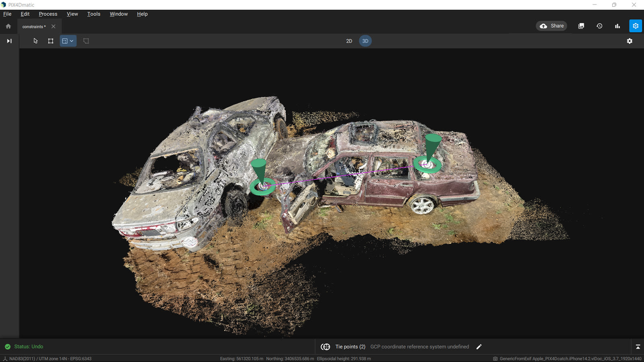Screen dimensions: 644x362
Task: Open the processing history panel
Action: click(x=599, y=26)
